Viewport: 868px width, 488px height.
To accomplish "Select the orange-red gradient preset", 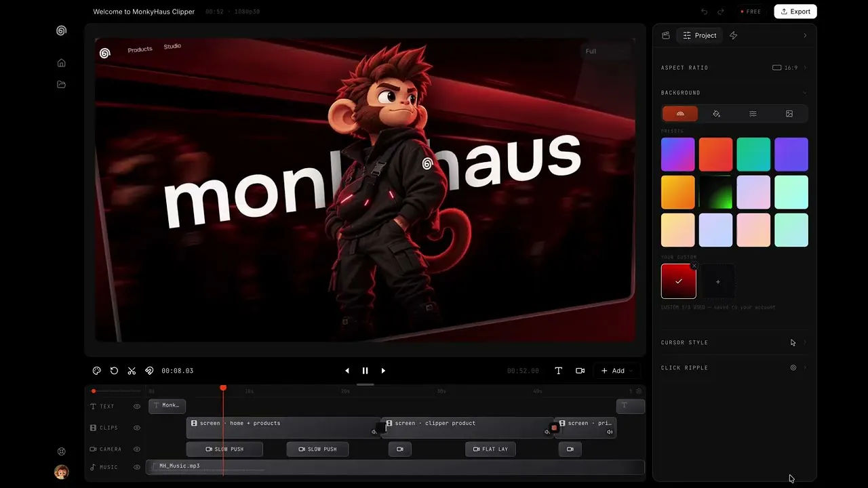I will coord(716,155).
